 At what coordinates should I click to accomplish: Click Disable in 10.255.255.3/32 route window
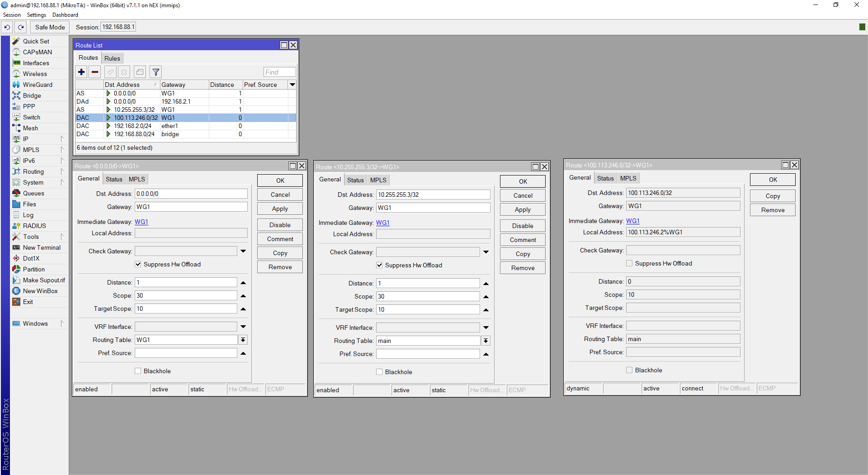coord(523,226)
